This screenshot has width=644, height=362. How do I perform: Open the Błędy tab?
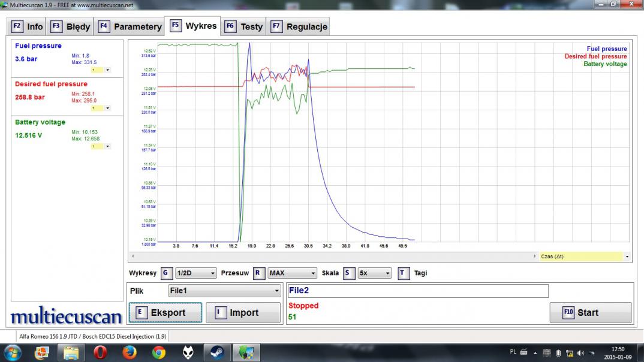click(x=71, y=26)
